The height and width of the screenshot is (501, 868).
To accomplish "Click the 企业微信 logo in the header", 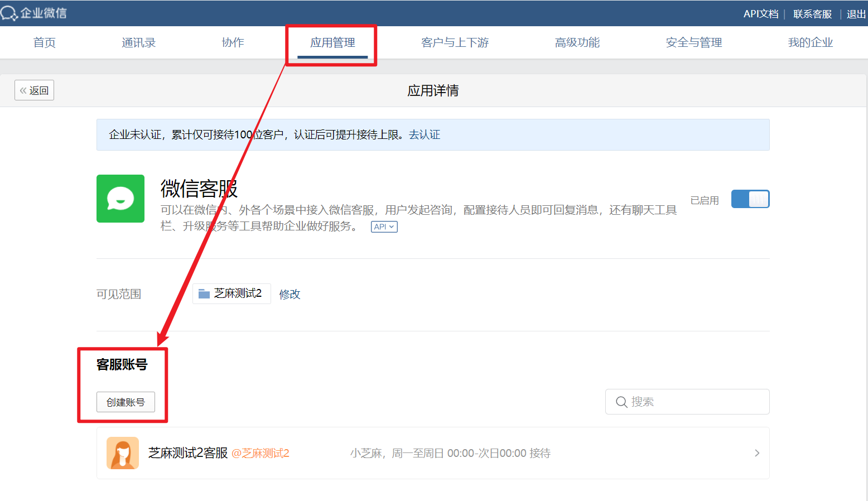I will (x=34, y=13).
